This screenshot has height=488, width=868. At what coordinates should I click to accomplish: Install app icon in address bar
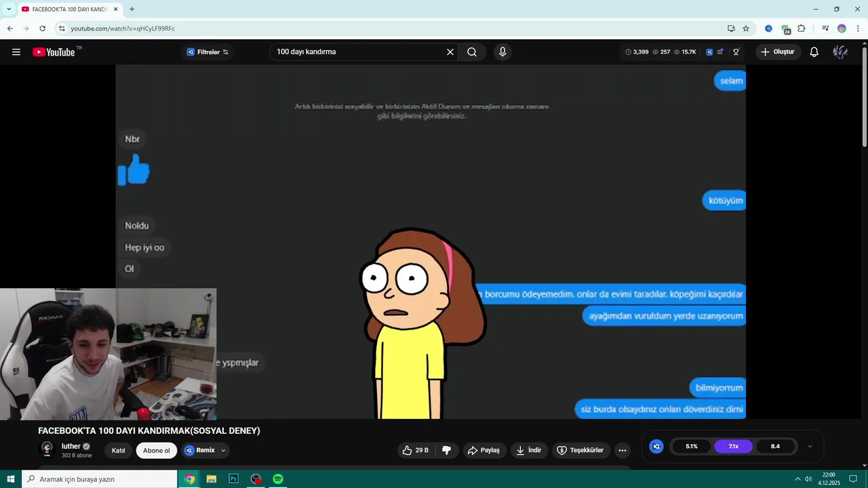point(731,28)
